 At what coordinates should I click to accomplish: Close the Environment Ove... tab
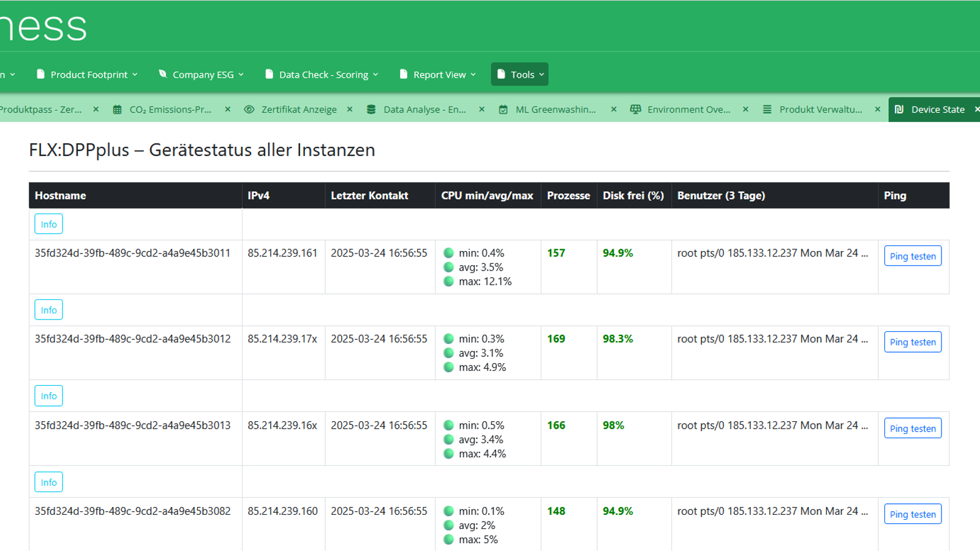[x=745, y=109]
